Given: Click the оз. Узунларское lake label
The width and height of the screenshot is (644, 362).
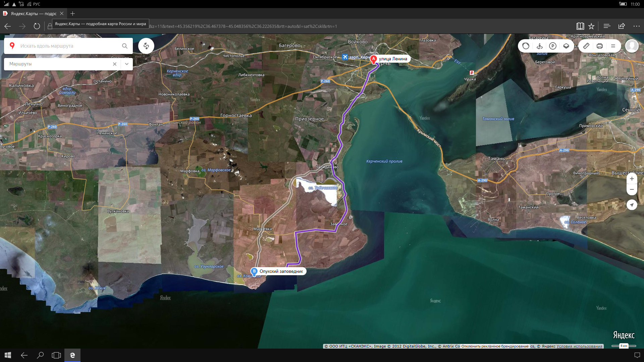Looking at the screenshot, I should click(x=209, y=266).
